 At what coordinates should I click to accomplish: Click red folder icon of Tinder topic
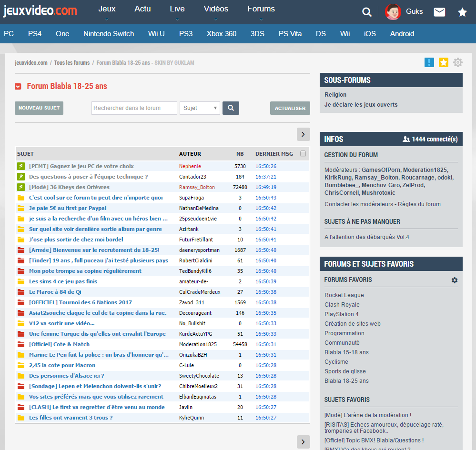(x=21, y=260)
